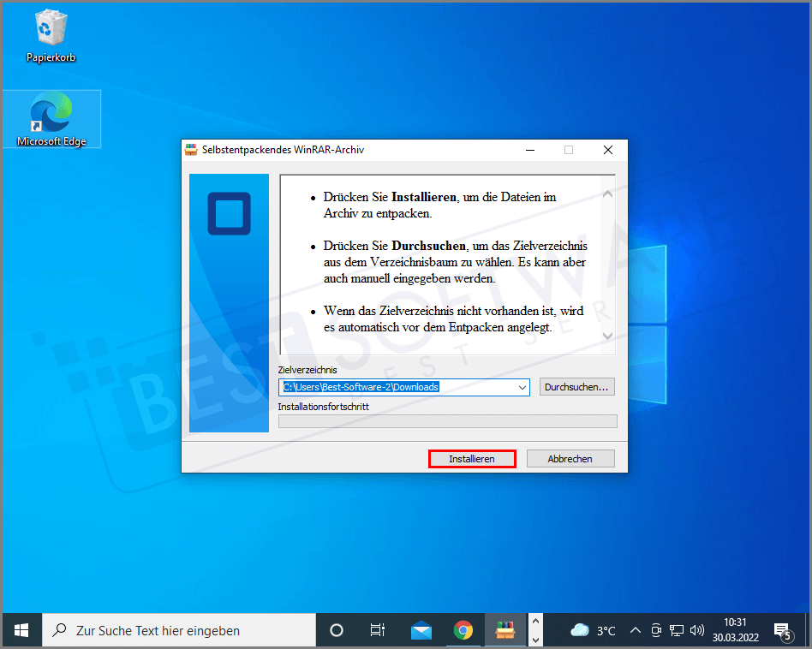The height and width of the screenshot is (649, 812).
Task: Show hidden system tray icons
Action: click(635, 630)
